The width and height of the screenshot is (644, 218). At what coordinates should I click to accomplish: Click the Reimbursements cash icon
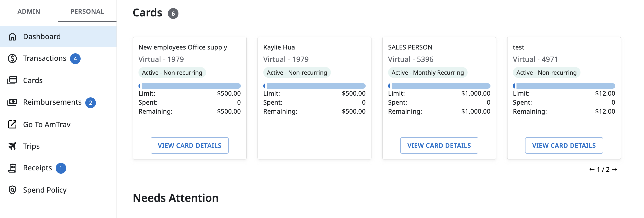[12, 102]
